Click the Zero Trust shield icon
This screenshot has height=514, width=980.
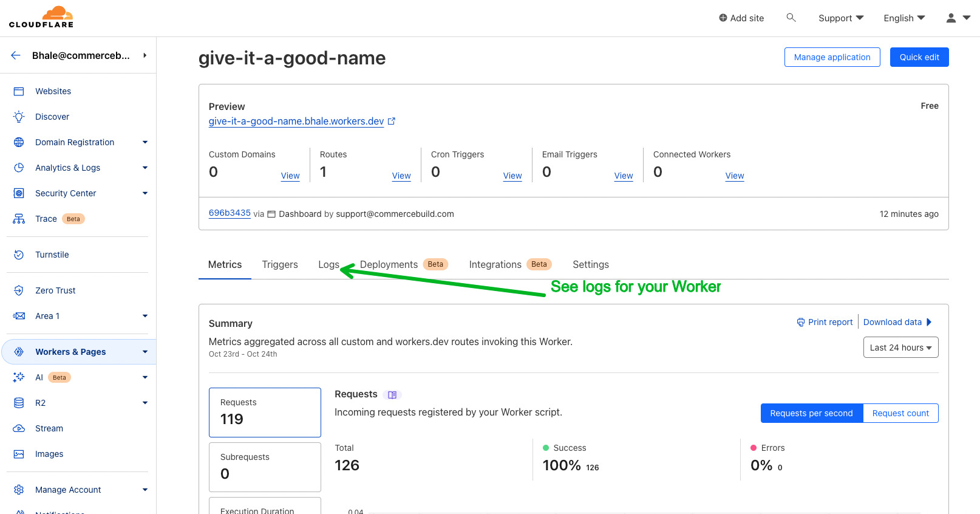click(19, 290)
